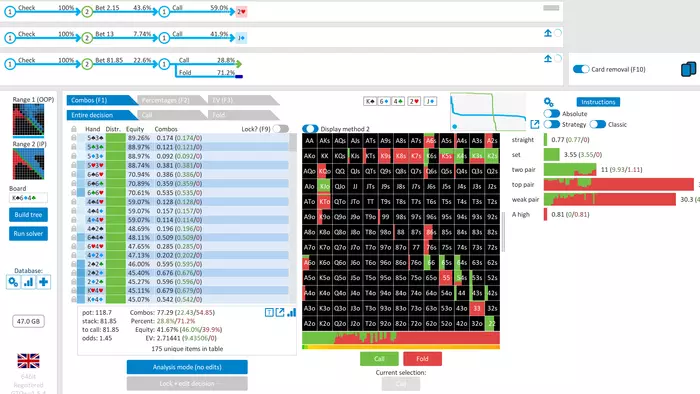Click the Run solver button
The height and width of the screenshot is (394, 700).
click(28, 233)
